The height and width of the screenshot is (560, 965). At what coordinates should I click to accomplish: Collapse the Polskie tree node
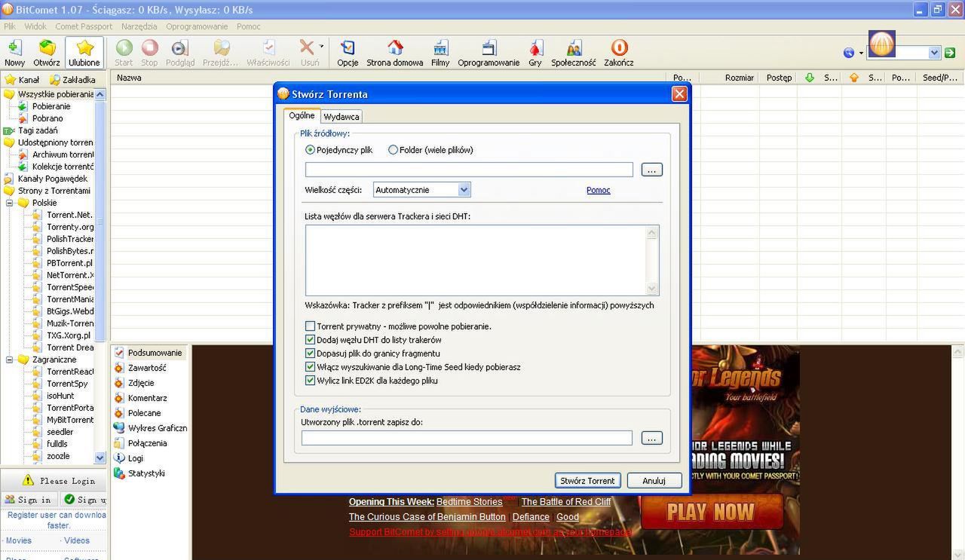[10, 203]
